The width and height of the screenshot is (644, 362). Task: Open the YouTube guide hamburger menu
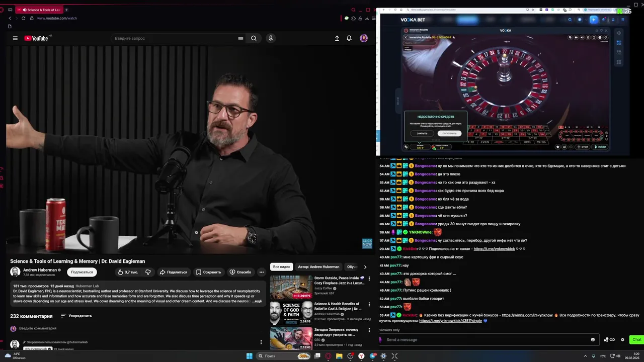click(x=15, y=38)
